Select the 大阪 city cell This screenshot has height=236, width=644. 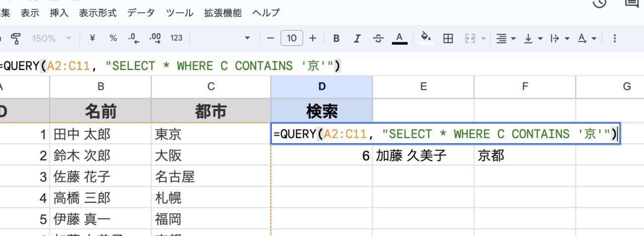tap(211, 155)
